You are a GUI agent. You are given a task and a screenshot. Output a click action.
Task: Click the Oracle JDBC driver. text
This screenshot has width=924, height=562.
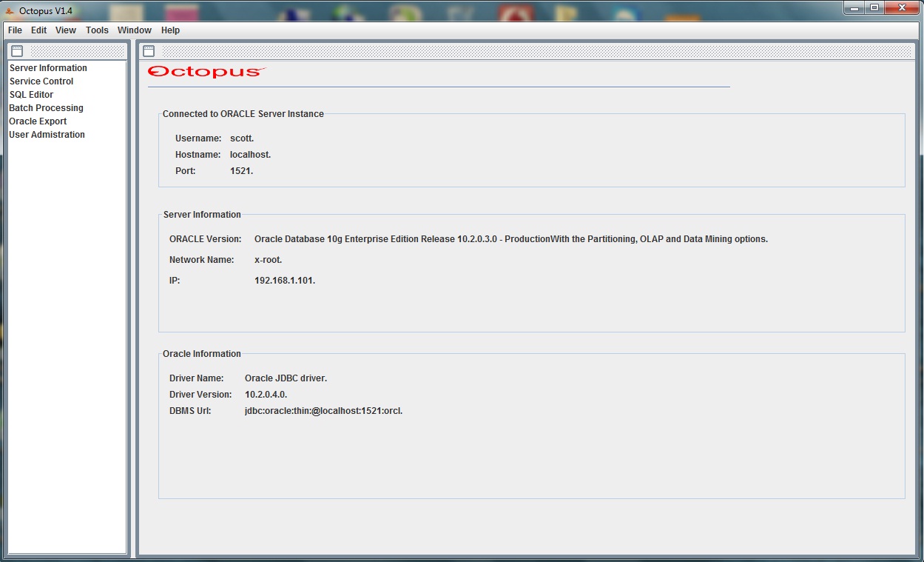point(286,378)
